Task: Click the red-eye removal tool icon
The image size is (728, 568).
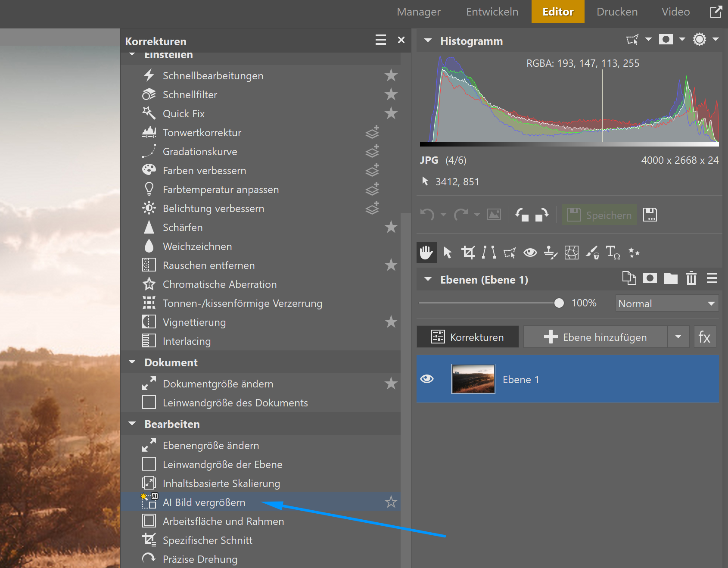Action: (x=530, y=253)
